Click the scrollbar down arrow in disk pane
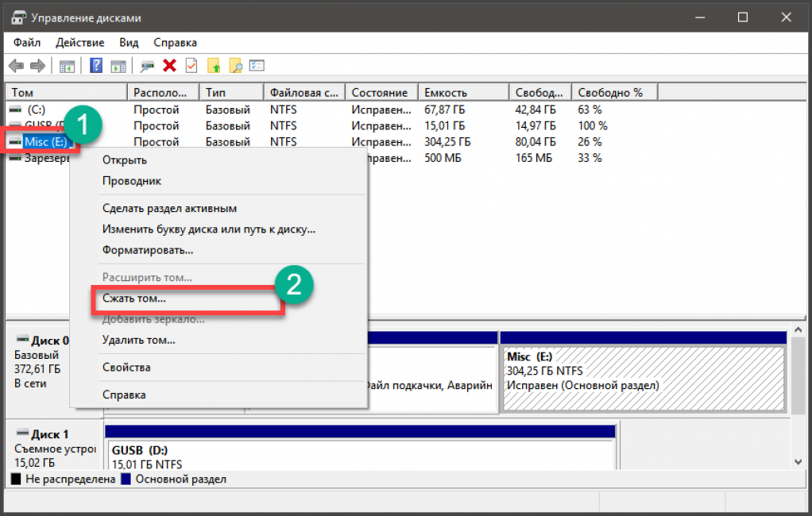812x516 pixels. (x=798, y=461)
